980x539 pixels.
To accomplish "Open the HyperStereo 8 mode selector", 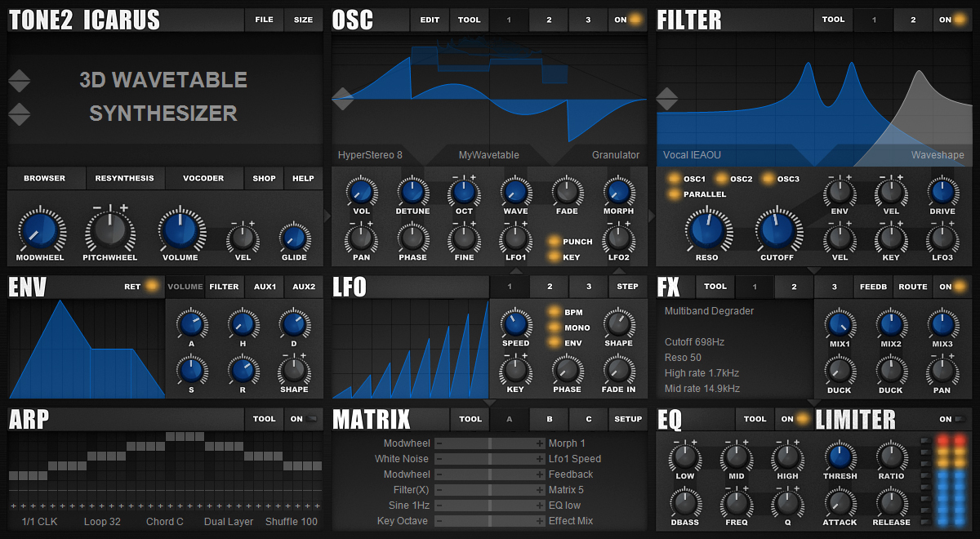I will point(370,154).
